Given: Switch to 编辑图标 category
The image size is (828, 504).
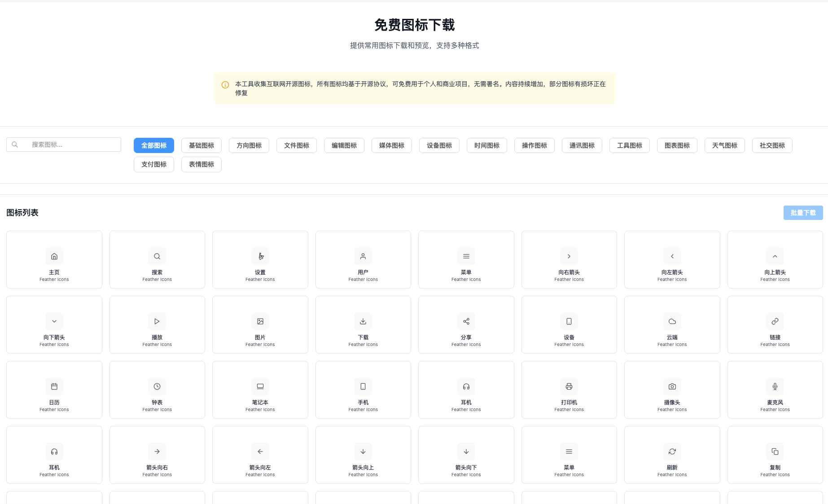Looking at the screenshot, I should [344, 145].
